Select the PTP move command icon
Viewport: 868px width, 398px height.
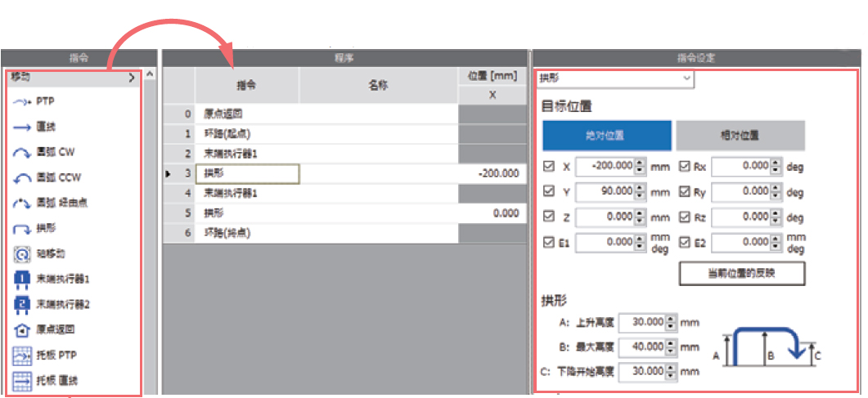21,102
